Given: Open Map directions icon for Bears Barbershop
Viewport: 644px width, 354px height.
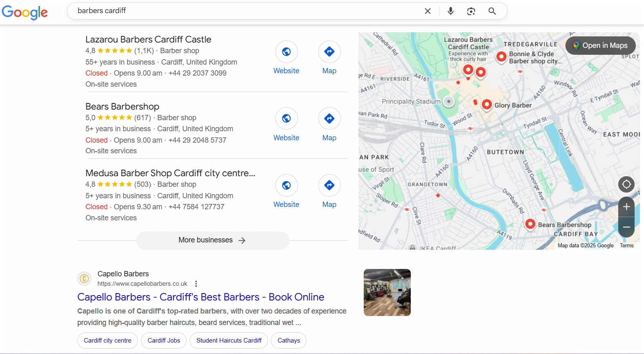Looking at the screenshot, I should (329, 119).
